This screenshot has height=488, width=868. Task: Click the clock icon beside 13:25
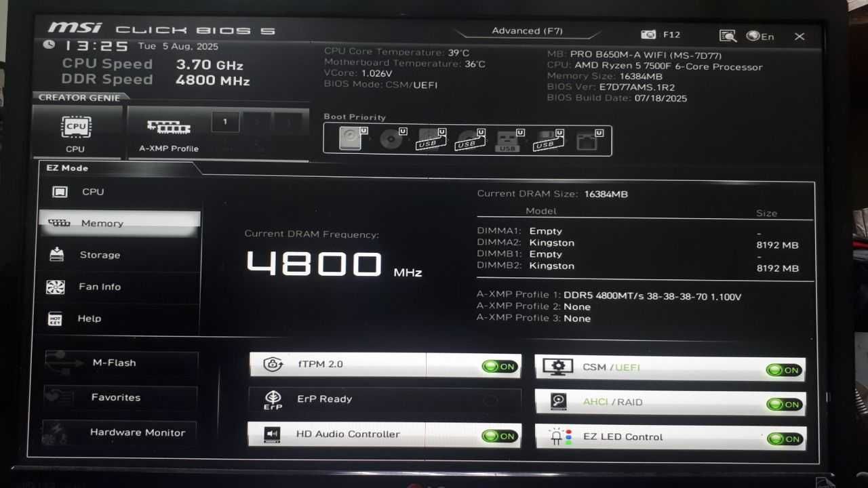[x=49, y=45]
